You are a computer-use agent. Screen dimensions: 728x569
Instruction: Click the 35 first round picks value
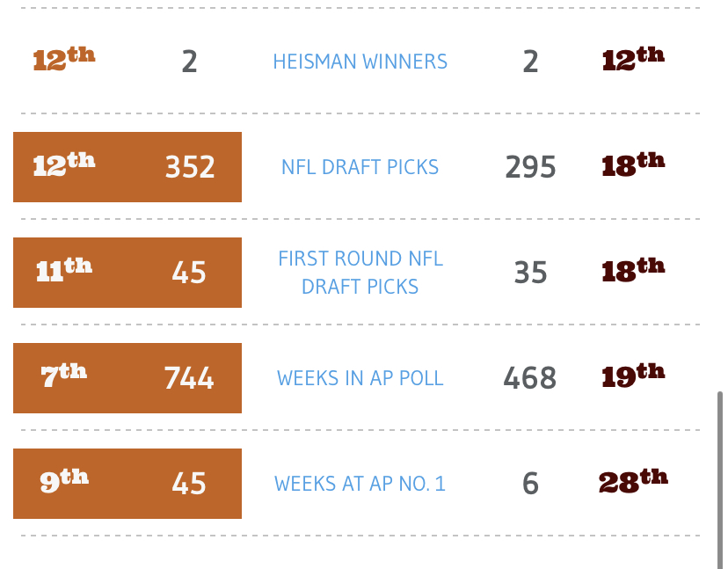(x=530, y=273)
